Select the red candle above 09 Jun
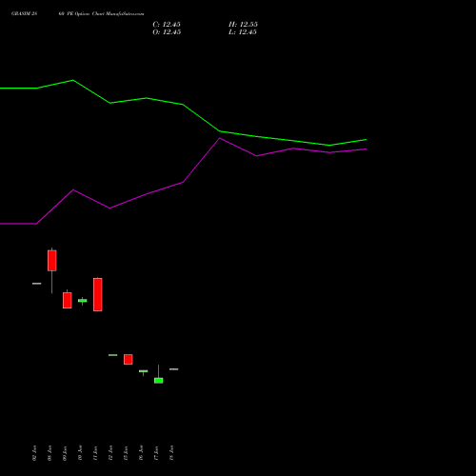 coord(68,300)
